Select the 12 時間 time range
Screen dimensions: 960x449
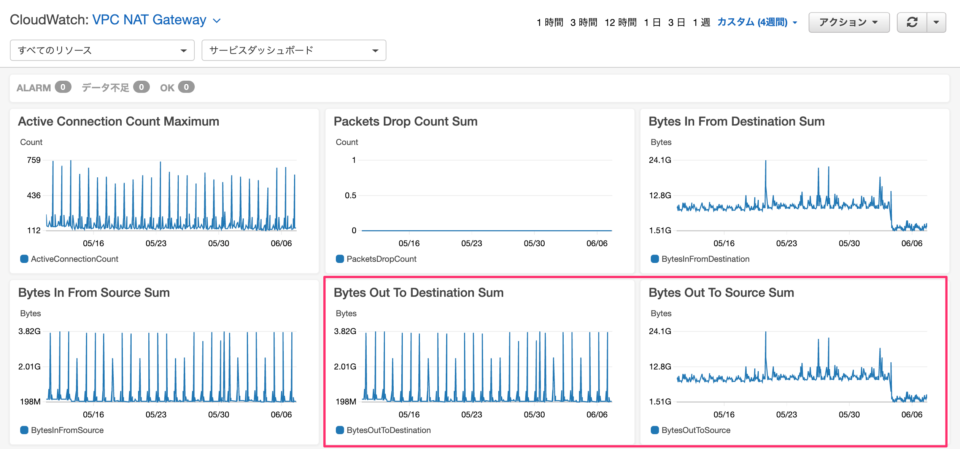(x=620, y=23)
